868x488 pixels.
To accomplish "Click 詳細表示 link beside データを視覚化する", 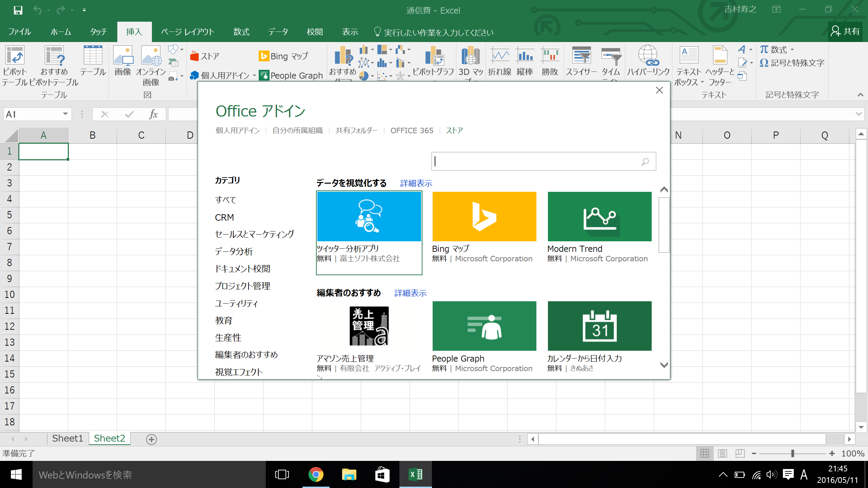I will 416,183.
